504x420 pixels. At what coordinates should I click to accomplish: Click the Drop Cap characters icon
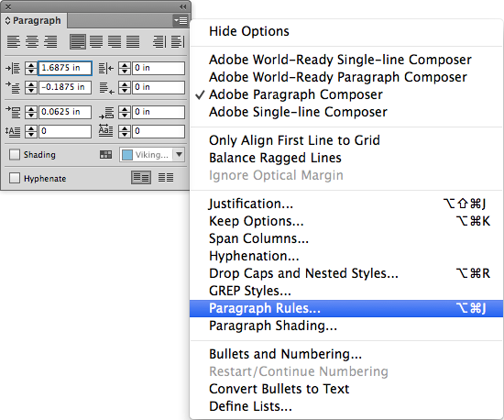105,130
